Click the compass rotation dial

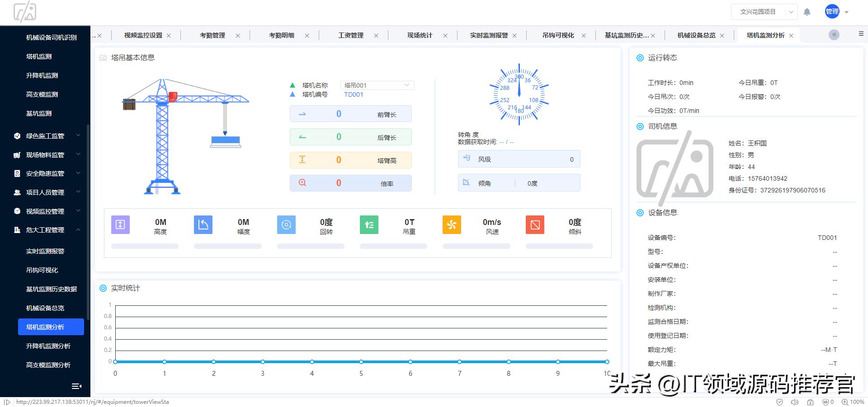[x=519, y=94]
